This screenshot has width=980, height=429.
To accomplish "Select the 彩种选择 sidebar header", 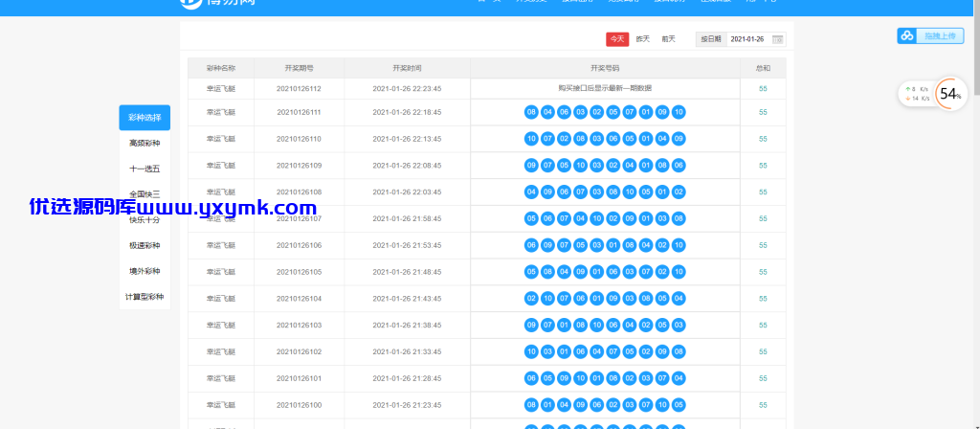I will (x=145, y=118).
